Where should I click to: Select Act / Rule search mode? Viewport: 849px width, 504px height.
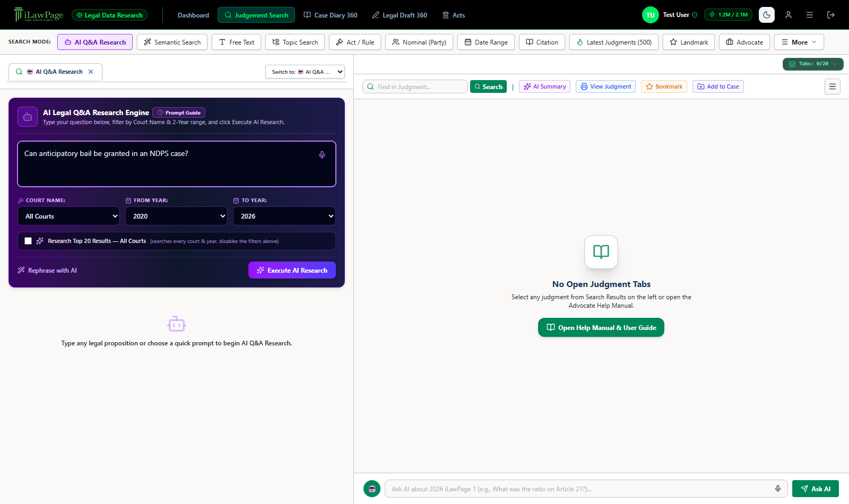355,42
